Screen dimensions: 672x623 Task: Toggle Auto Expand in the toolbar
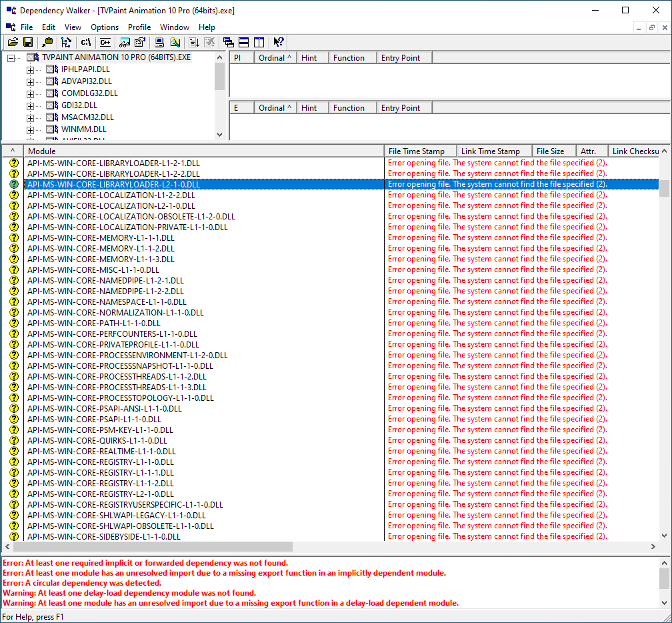[x=66, y=42]
